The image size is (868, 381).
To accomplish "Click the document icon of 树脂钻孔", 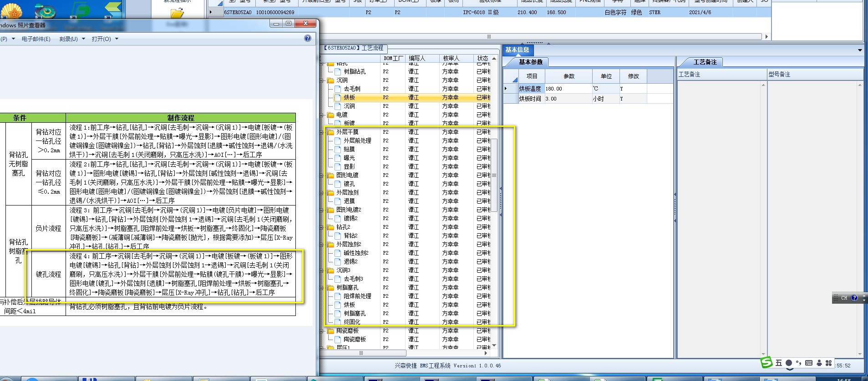I will tap(338, 71).
